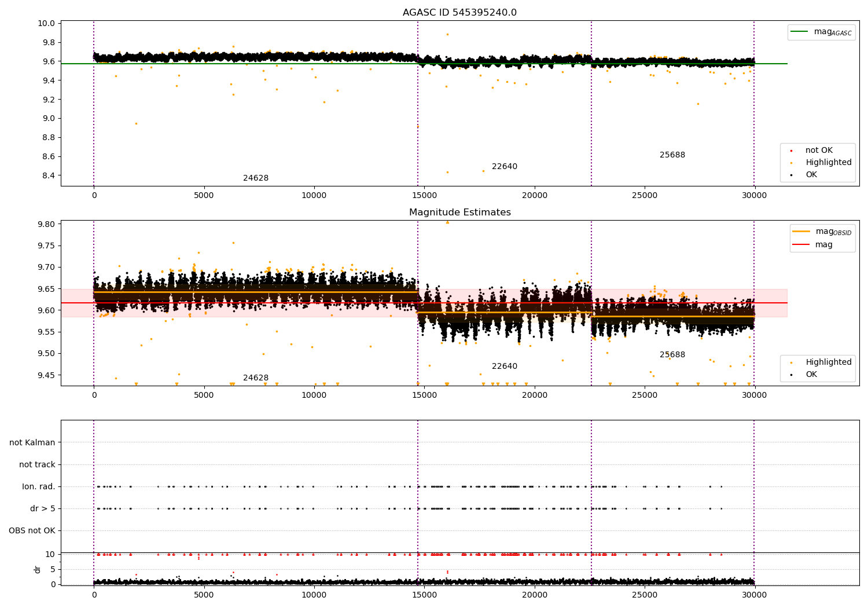The width and height of the screenshot is (868, 608).
Task: Click the '5' y-tick on the dr axis
Action: pyautogui.click(x=53, y=570)
